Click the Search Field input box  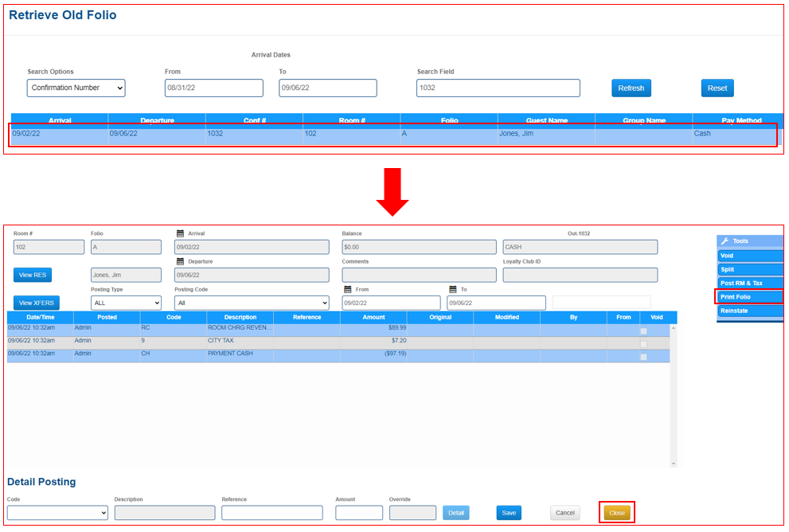498,88
